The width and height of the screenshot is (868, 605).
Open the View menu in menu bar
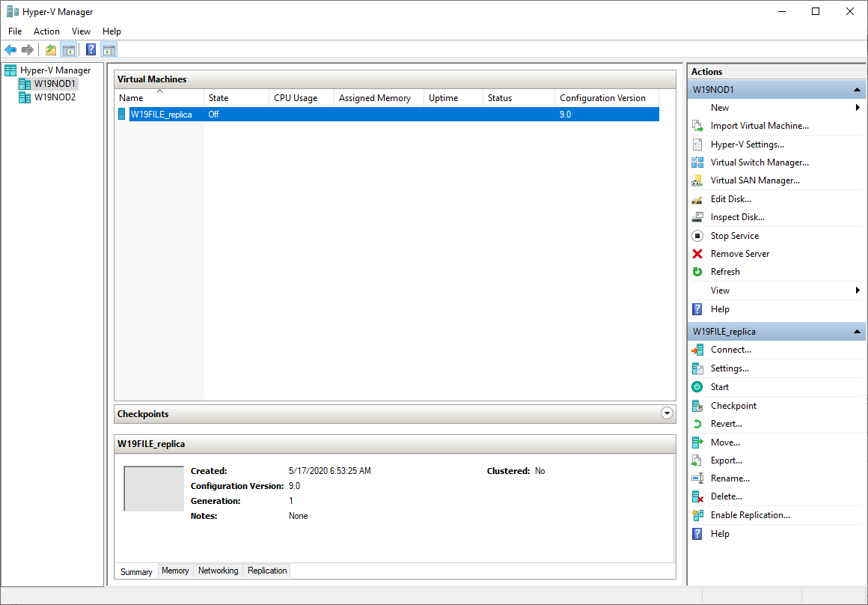(81, 31)
